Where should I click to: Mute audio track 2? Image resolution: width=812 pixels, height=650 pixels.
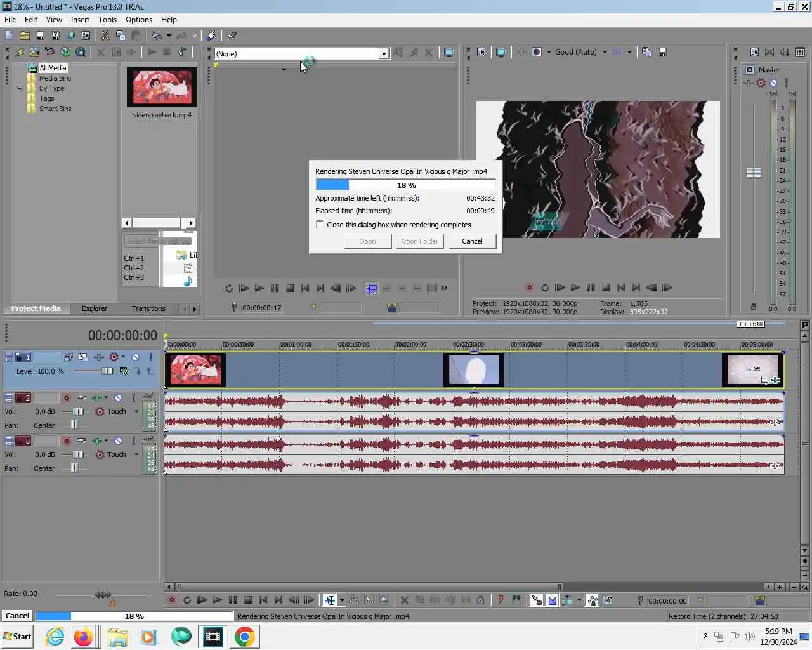pyautogui.click(x=118, y=398)
